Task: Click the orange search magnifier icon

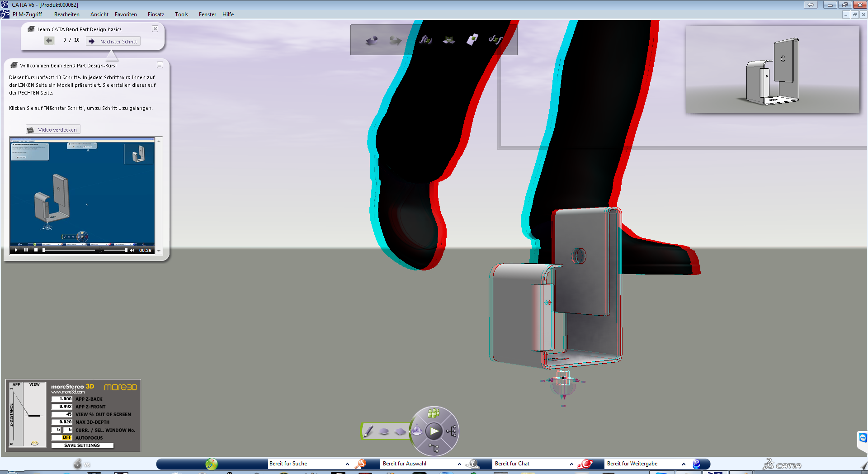Action: tap(361, 464)
